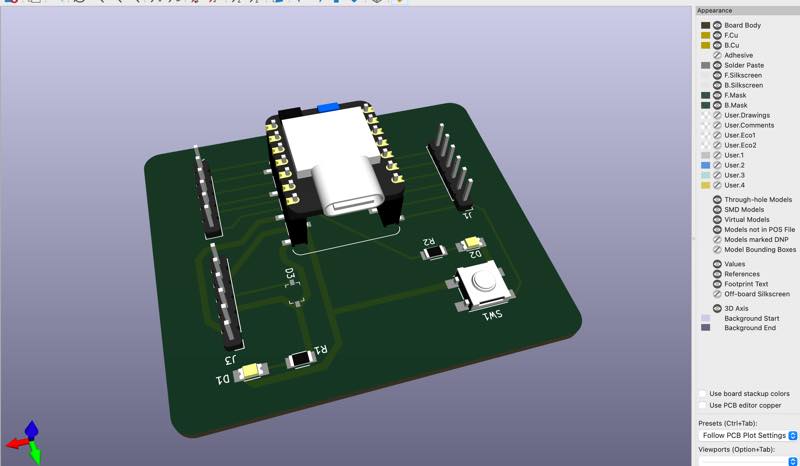Toggle B.Mask visibility eye
The image size is (800, 466).
pos(717,105)
